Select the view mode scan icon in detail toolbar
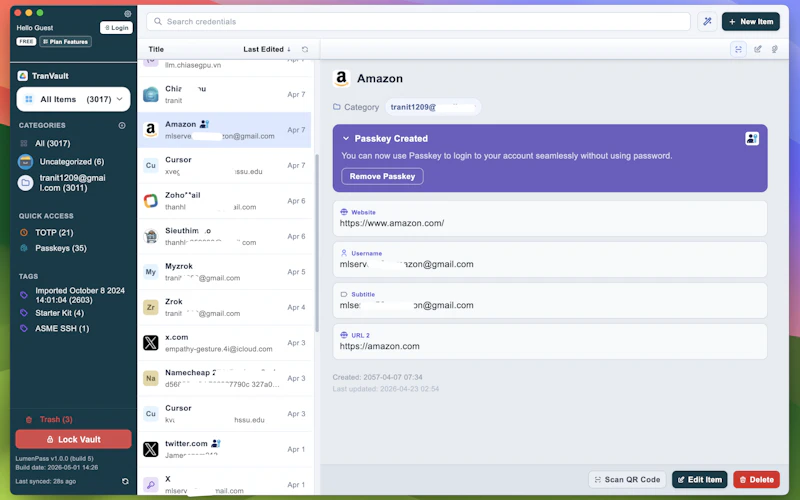Viewport: 800px width, 500px height. (738, 49)
